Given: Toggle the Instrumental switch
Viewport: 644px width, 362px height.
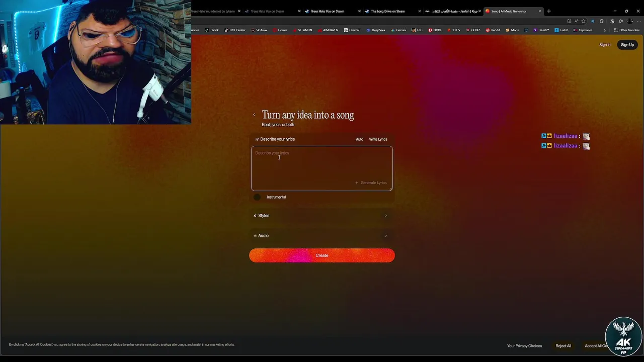Looking at the screenshot, I should click(258, 197).
